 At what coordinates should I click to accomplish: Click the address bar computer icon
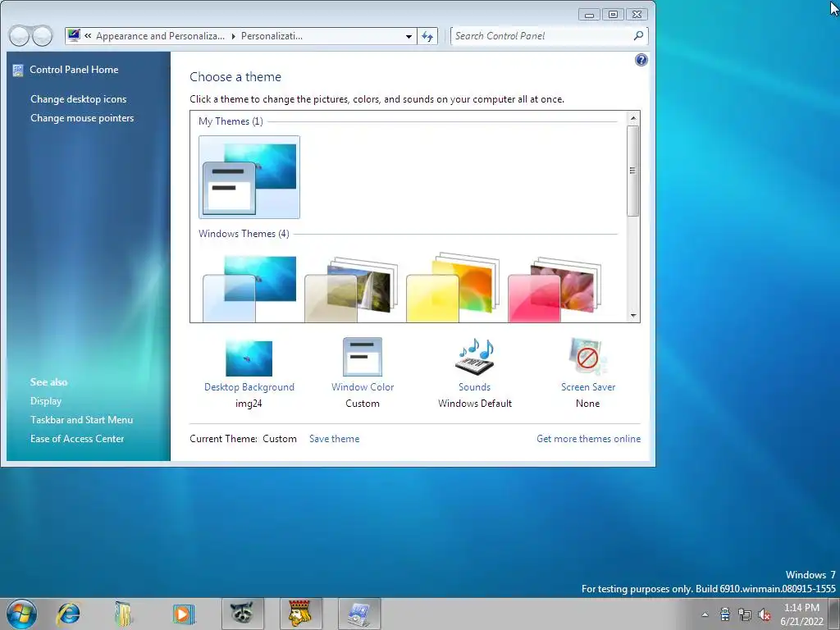tap(74, 35)
